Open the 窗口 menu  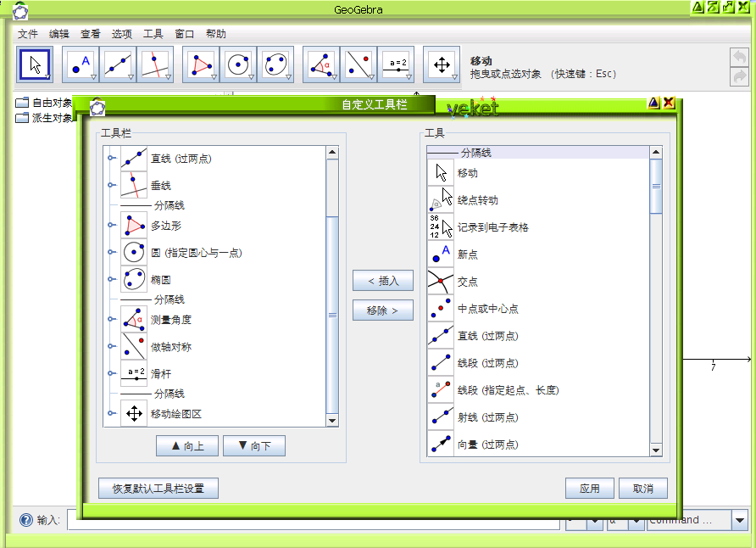coord(184,34)
